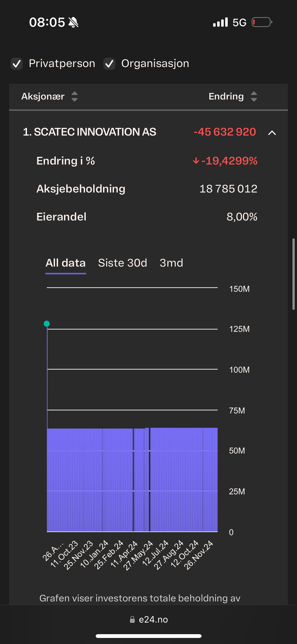Click the 10.Jan.24 date axis label

(94, 554)
